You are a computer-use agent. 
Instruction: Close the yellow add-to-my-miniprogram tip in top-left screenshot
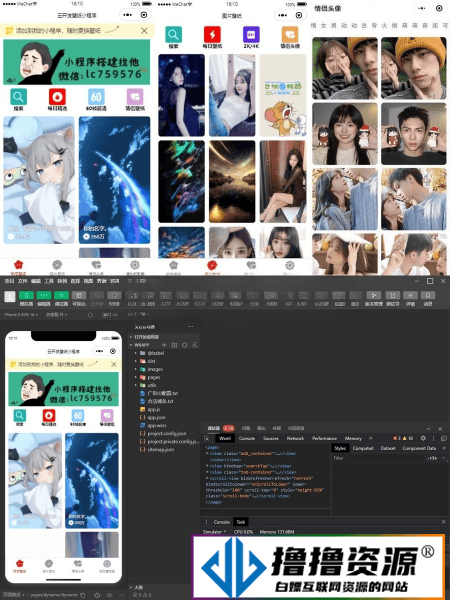point(144,31)
